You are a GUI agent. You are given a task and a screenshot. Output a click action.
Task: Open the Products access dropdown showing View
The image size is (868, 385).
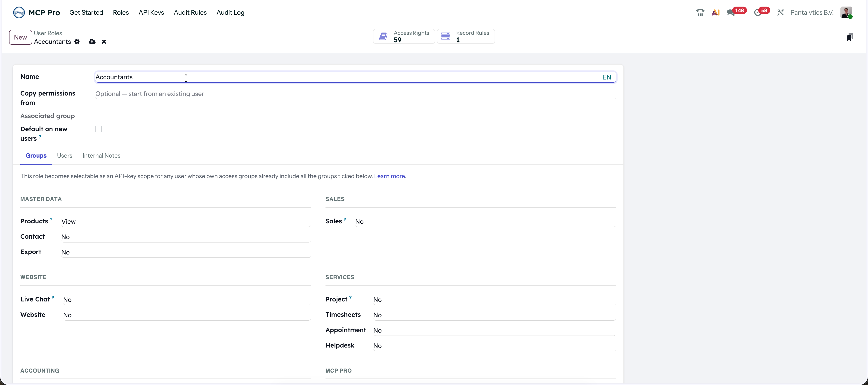(x=186, y=222)
